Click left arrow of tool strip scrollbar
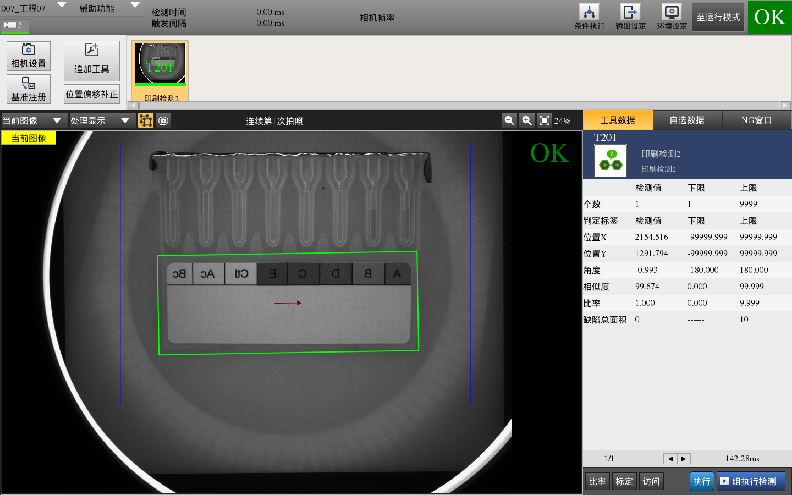792x495 pixels. [133, 106]
